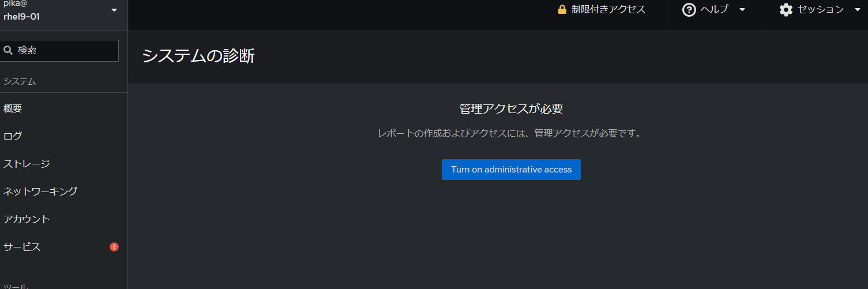Click the session gear icon

(786, 10)
